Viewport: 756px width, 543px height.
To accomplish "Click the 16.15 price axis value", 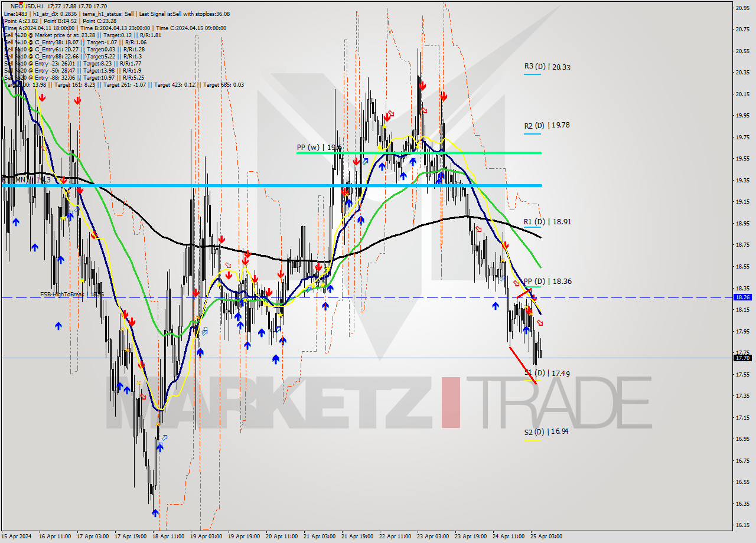I will click(x=742, y=525).
